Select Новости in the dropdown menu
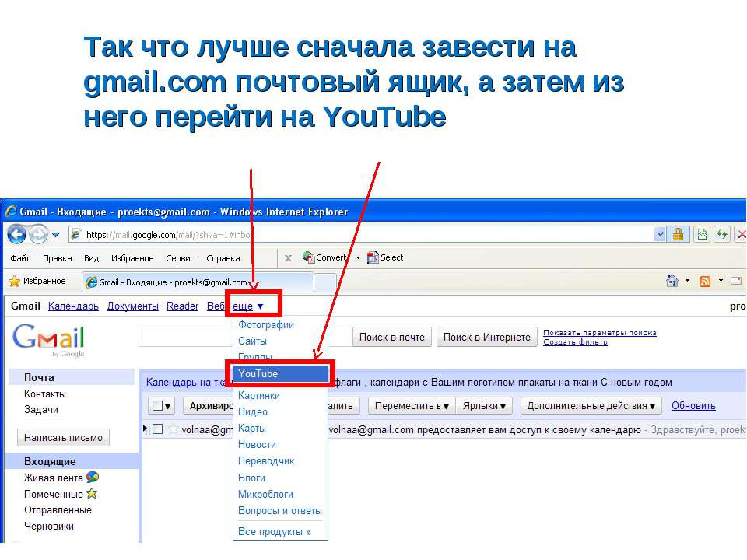The height and width of the screenshot is (560, 747). [258, 444]
